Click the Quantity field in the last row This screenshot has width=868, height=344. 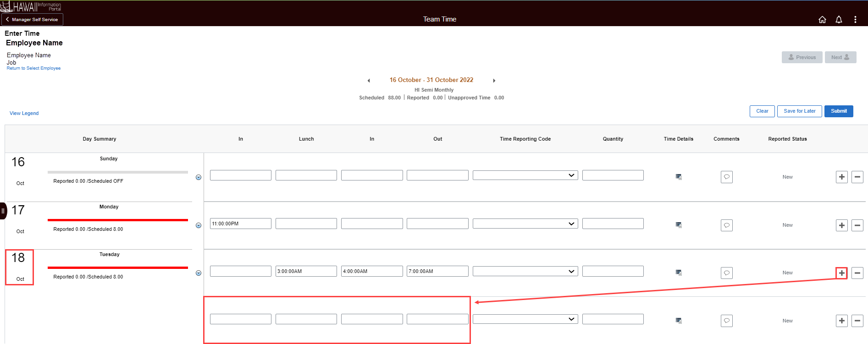(x=613, y=319)
